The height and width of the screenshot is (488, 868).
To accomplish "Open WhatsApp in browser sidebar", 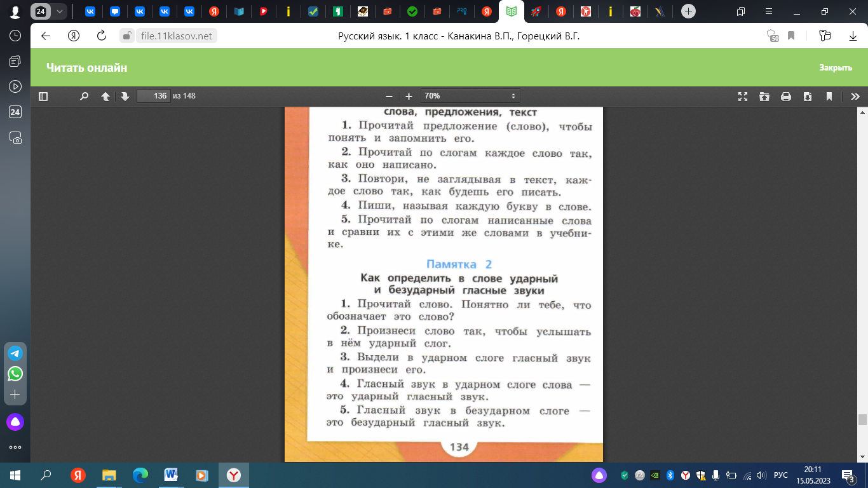I will [x=15, y=374].
